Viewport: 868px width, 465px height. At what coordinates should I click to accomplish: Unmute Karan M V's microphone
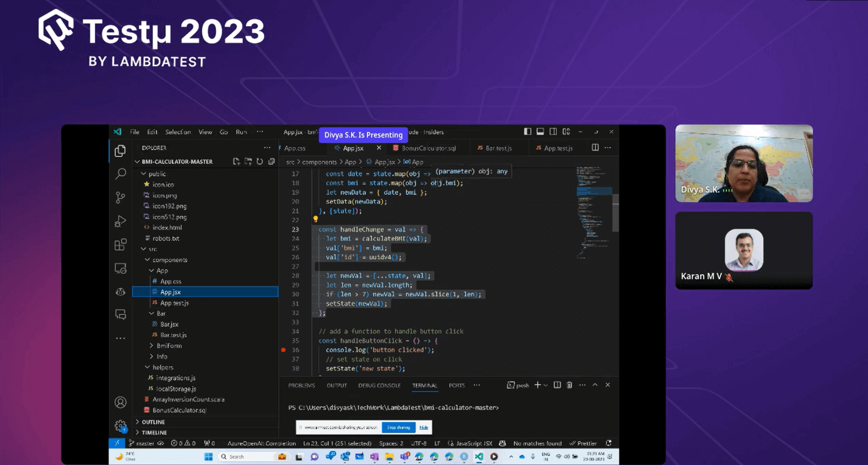click(728, 278)
